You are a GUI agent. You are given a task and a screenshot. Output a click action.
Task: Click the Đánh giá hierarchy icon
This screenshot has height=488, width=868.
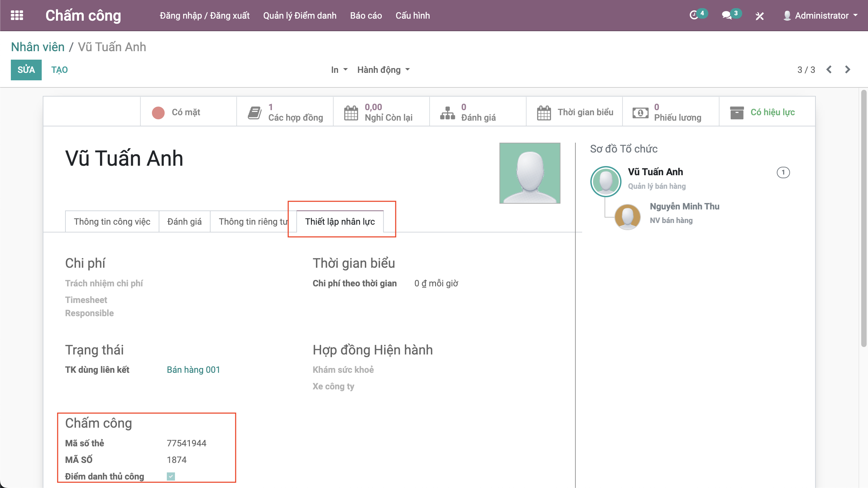[447, 113]
